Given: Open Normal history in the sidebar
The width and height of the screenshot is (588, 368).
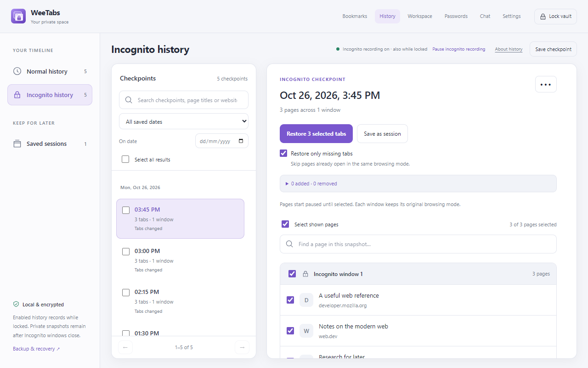Looking at the screenshot, I should [x=50, y=71].
